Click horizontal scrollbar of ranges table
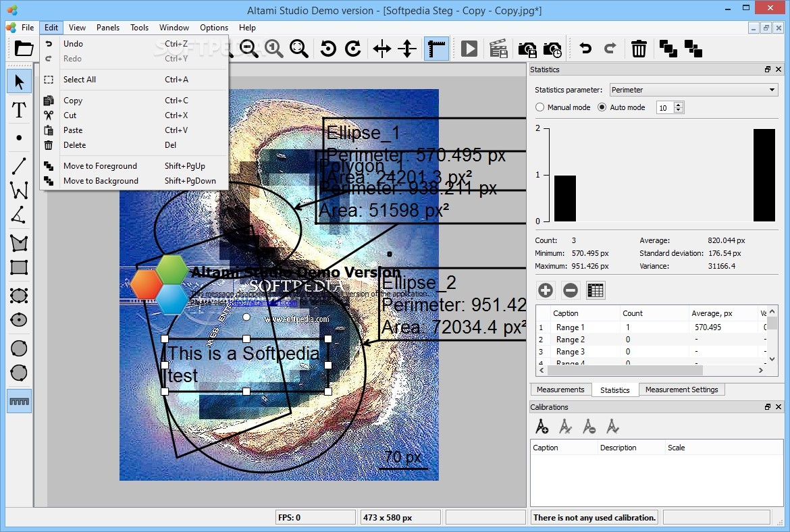The height and width of the screenshot is (532, 790). pyautogui.click(x=625, y=370)
